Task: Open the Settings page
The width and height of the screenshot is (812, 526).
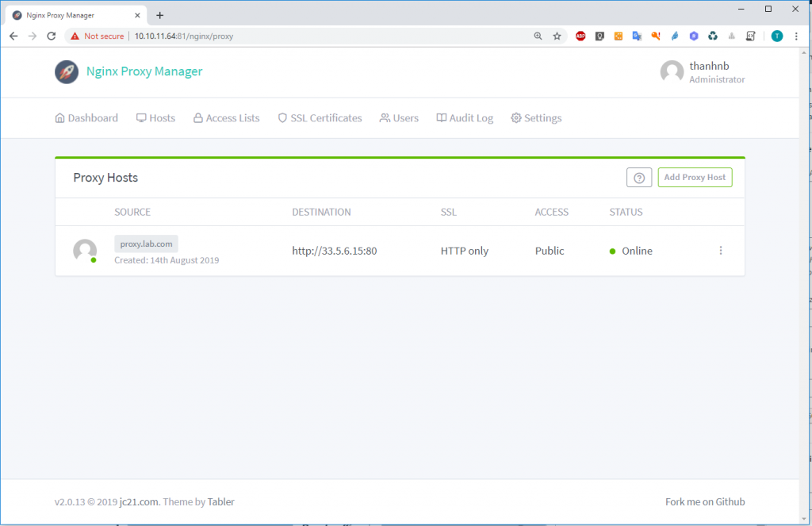Action: click(x=536, y=118)
